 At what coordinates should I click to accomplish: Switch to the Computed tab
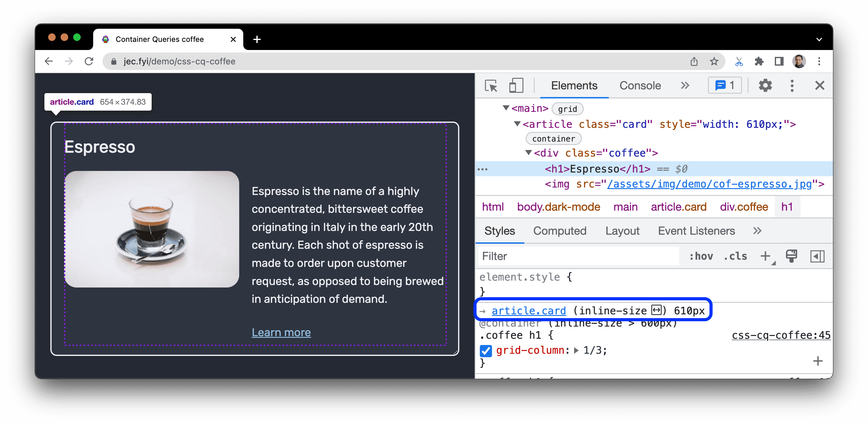pyautogui.click(x=560, y=231)
